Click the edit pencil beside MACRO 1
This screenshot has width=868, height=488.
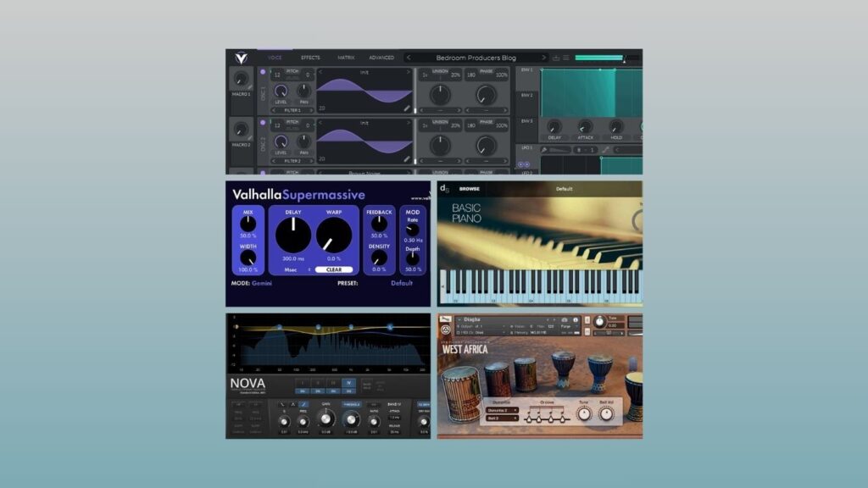[x=250, y=87]
